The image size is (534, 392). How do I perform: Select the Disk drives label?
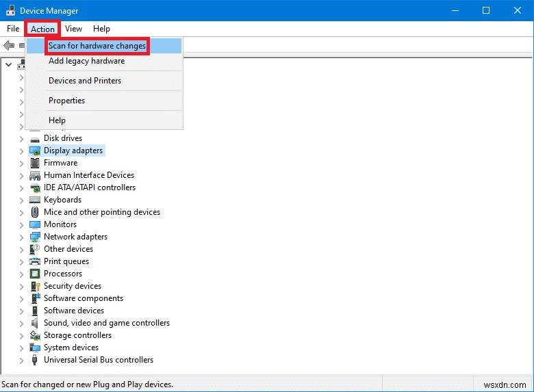[63, 138]
